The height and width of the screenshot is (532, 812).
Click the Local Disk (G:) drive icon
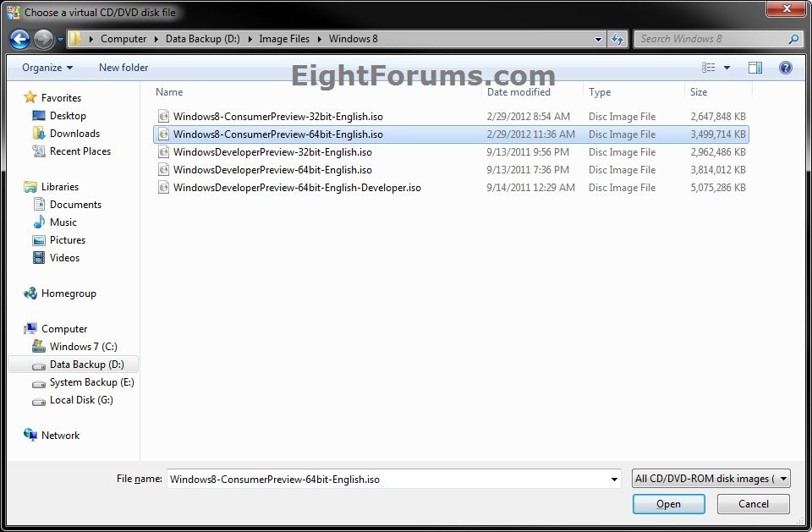(39, 402)
